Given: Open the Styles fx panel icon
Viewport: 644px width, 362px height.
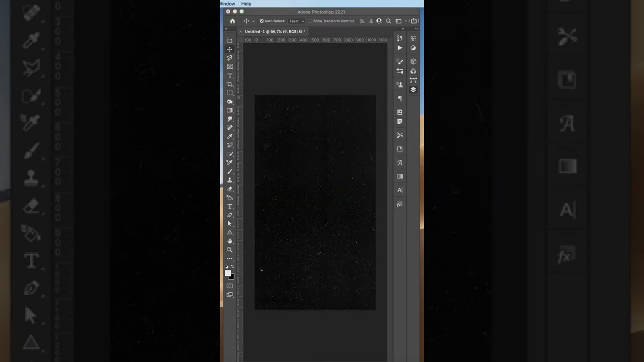Looking at the screenshot, I should pos(399,205).
